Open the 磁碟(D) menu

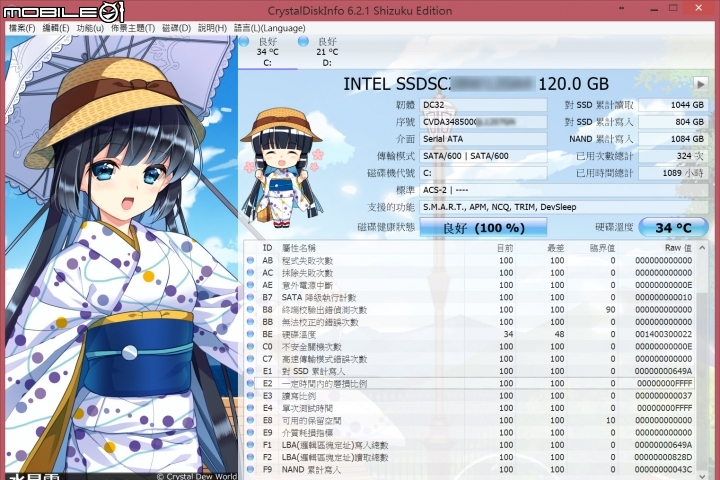coord(176,28)
